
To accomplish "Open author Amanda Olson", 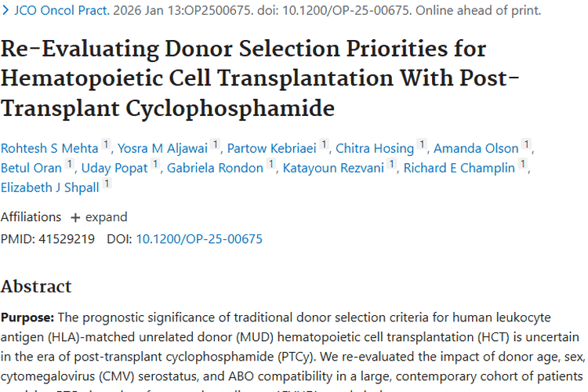I will (x=476, y=148).
